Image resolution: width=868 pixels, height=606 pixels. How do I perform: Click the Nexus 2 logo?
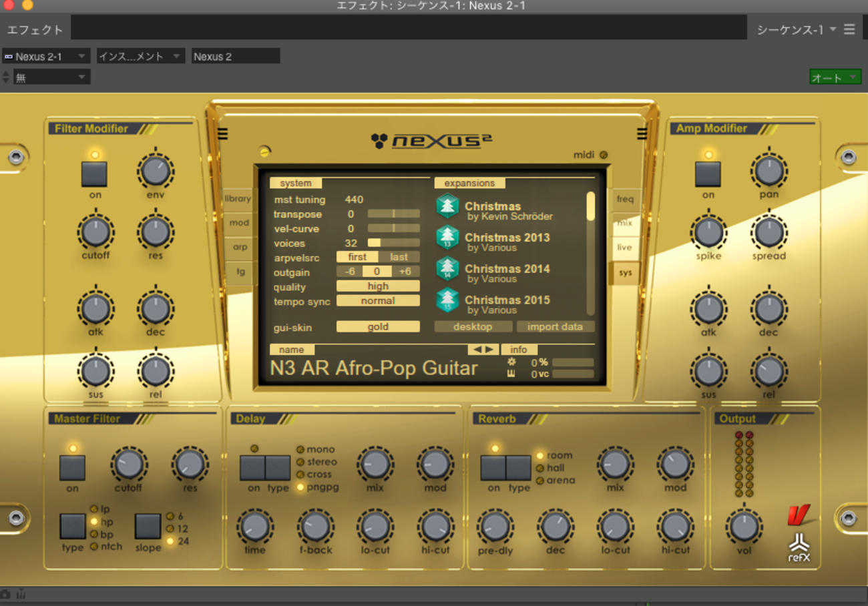tap(432, 141)
